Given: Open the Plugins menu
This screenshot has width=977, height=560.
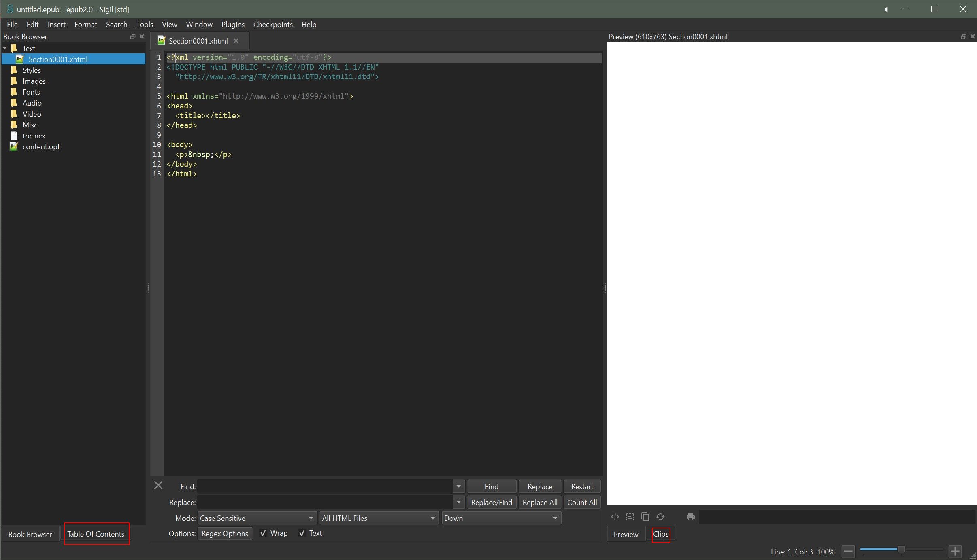Looking at the screenshot, I should tap(233, 24).
